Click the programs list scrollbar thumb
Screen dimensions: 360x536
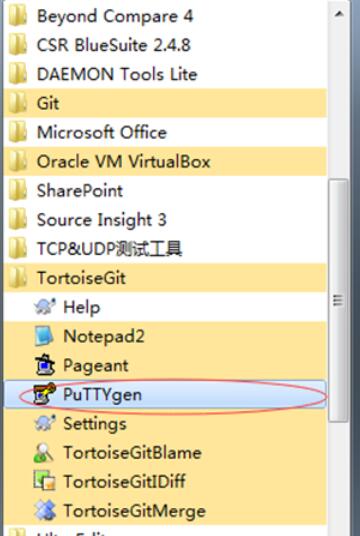338,301
